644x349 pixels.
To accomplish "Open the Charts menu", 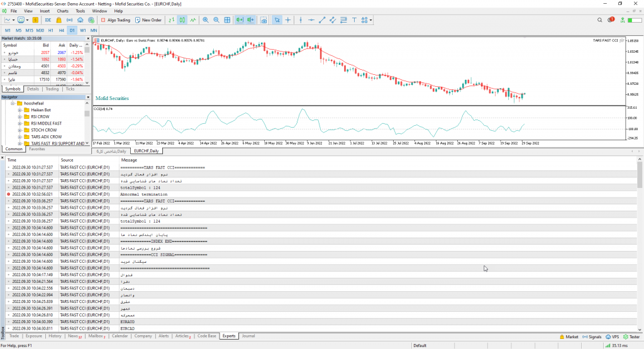I will click(63, 11).
